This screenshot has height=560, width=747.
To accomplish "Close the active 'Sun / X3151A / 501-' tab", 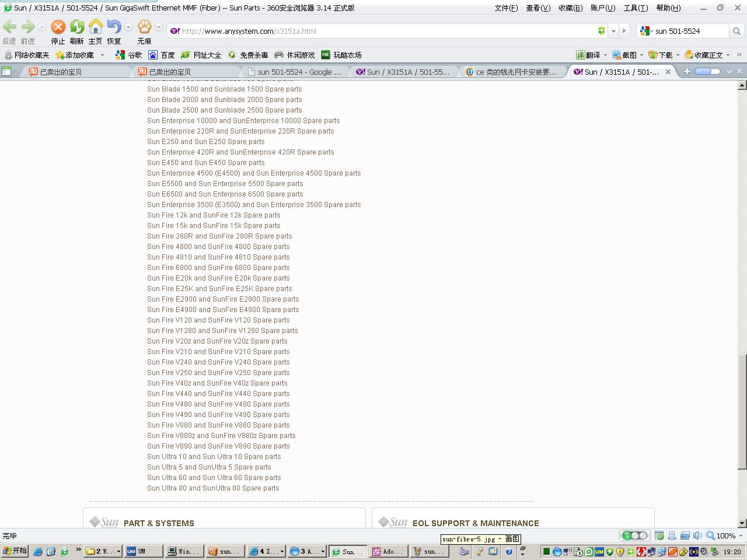I will pyautogui.click(x=669, y=72).
